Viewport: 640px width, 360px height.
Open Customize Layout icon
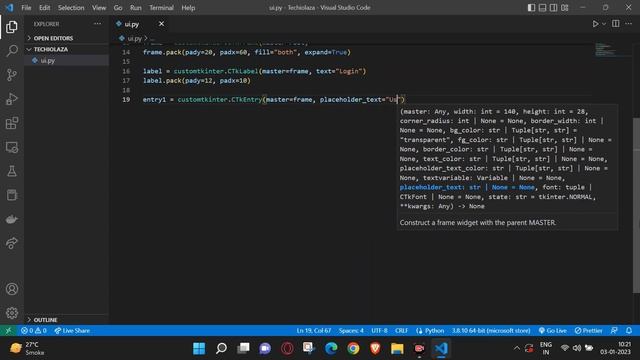pos(564,8)
